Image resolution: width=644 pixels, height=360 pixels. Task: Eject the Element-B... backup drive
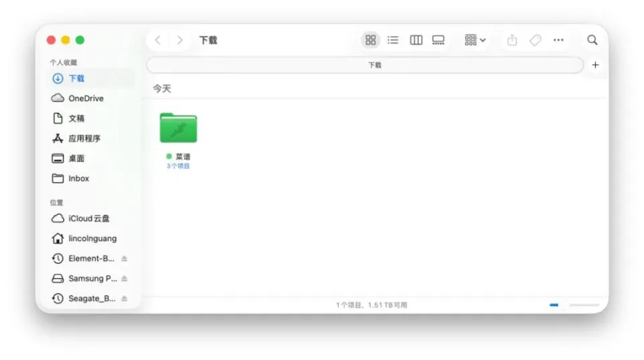coord(124,259)
